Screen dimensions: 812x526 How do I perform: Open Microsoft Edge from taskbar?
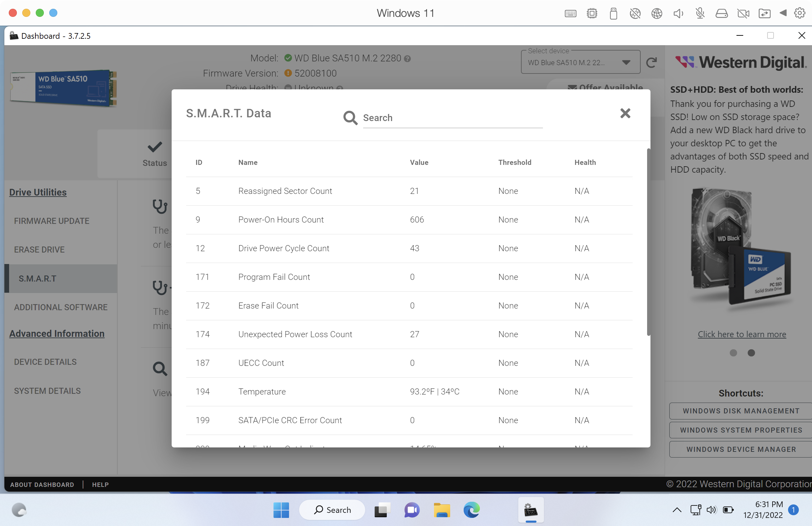(471, 510)
